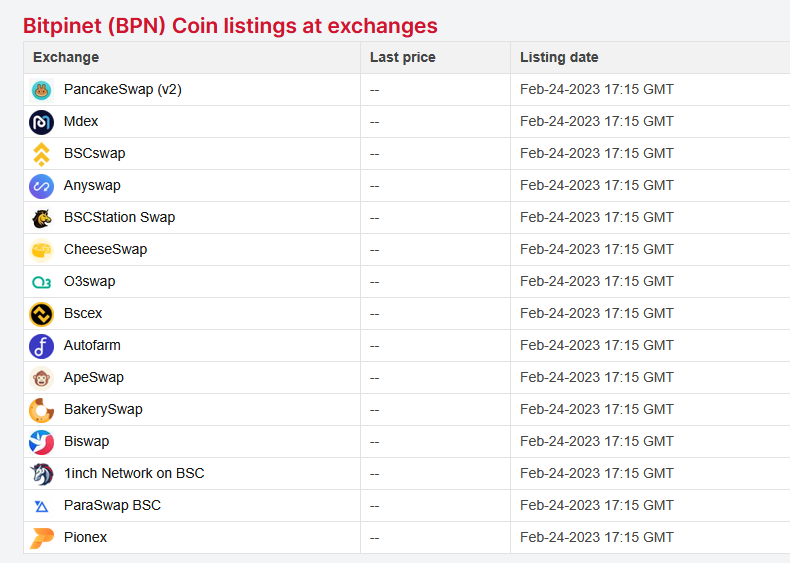Image resolution: width=790 pixels, height=563 pixels.
Task: Click the Pionex orange logo icon
Action: tap(41, 538)
